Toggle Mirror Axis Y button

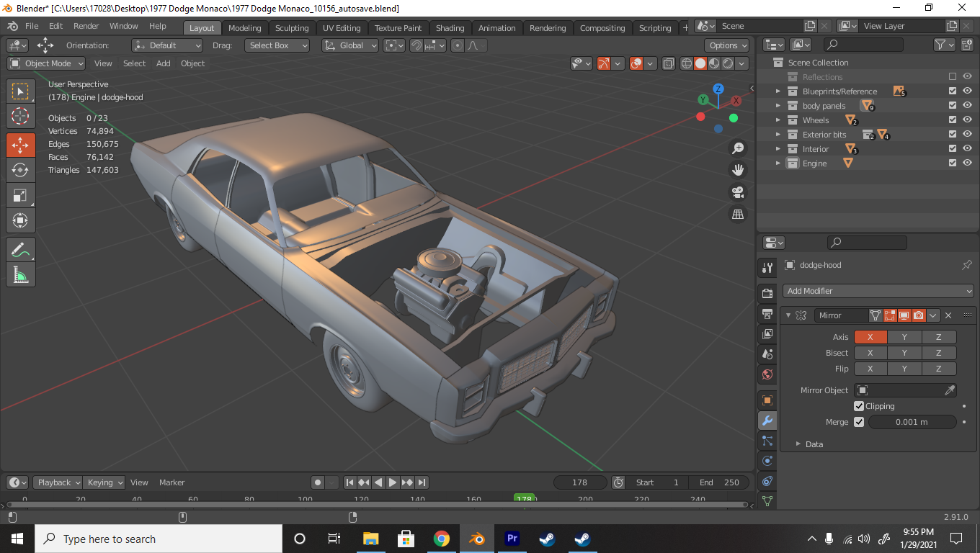coord(904,337)
